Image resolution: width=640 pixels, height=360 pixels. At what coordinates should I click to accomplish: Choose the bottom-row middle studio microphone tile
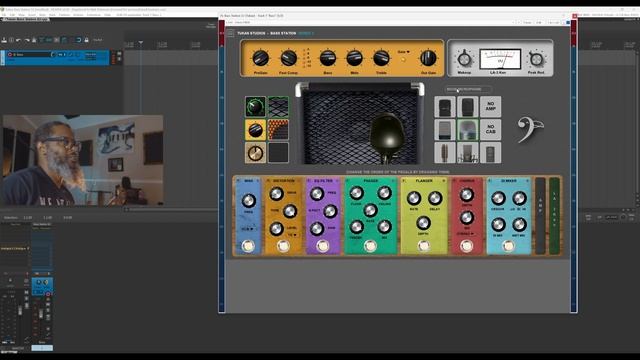[468, 153]
